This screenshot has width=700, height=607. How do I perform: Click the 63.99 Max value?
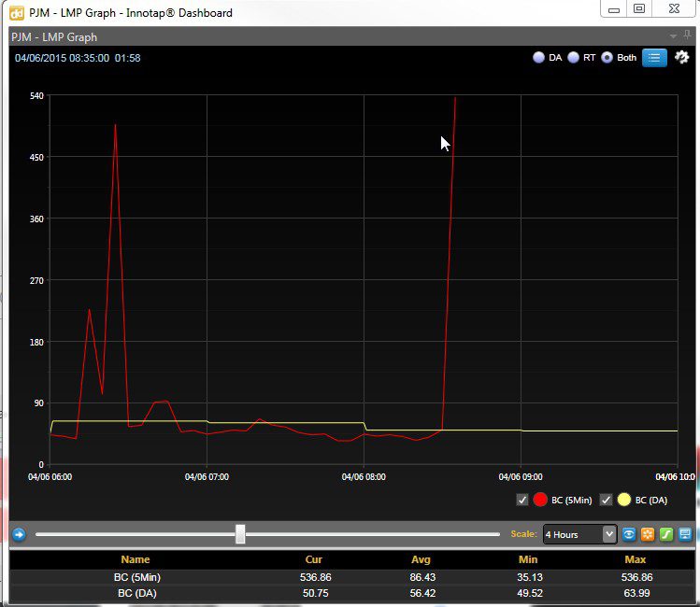tap(636, 593)
